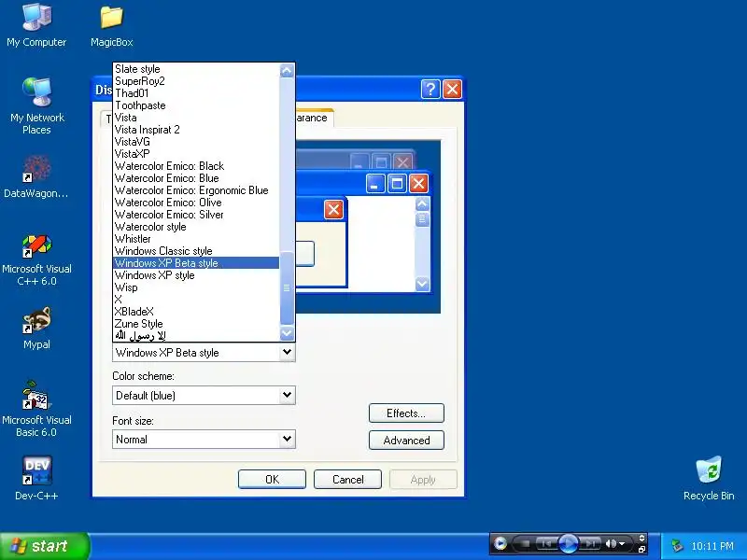Click the restore icon on media player toolbar
Image resolution: width=747 pixels, height=560 pixels.
pos(641,550)
